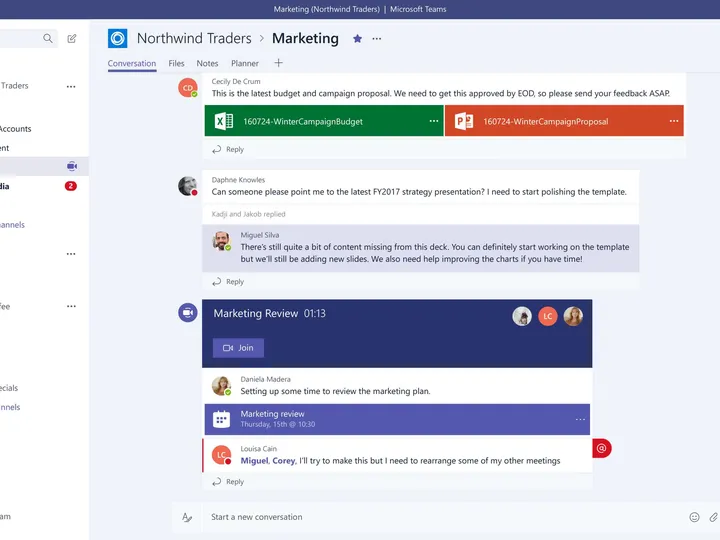Click the active meeting camera icon in sidebar

(x=72, y=166)
